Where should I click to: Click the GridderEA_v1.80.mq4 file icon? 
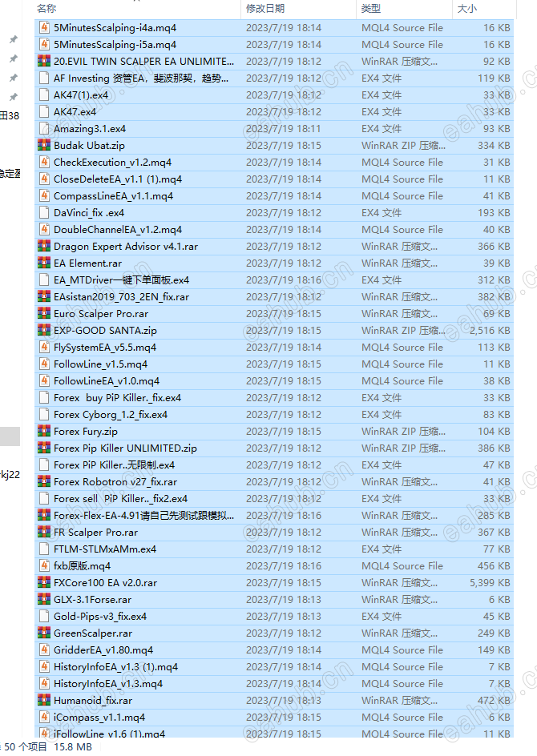pos(44,650)
